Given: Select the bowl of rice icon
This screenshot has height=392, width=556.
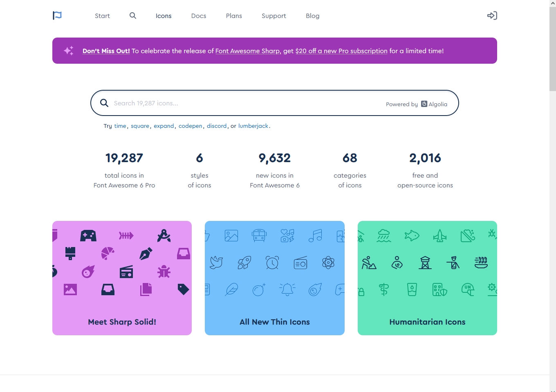Looking at the screenshot, I should click(481, 263).
